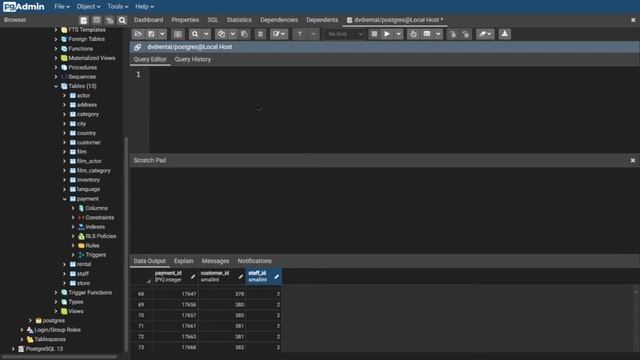This screenshot has width=640, height=360.
Task: Click the Browser panel filtered rows icon
Action: click(109, 20)
